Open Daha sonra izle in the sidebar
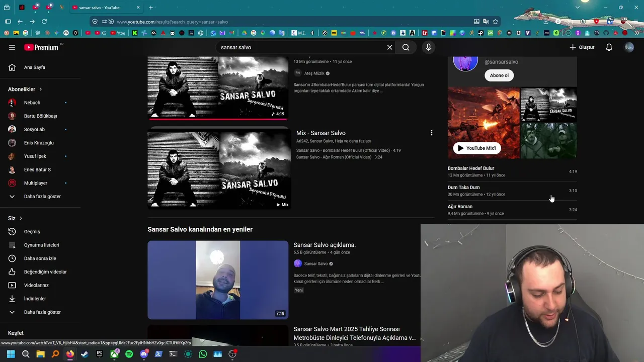This screenshot has height=362, width=644. pyautogui.click(x=40, y=258)
